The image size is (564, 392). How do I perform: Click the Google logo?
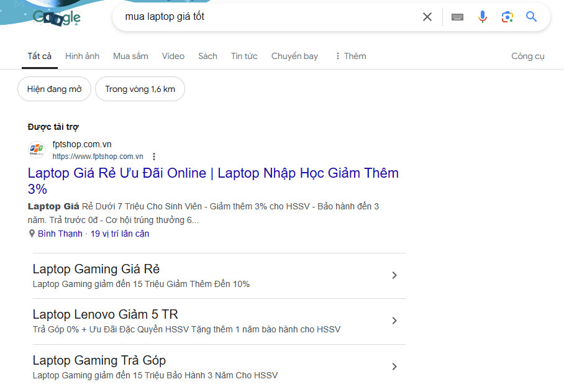click(57, 18)
